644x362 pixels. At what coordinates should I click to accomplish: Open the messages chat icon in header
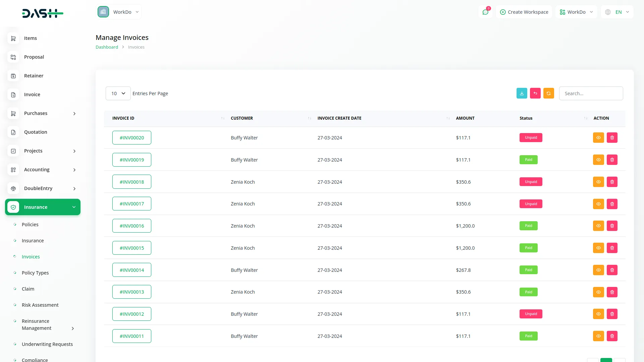pyautogui.click(x=485, y=12)
